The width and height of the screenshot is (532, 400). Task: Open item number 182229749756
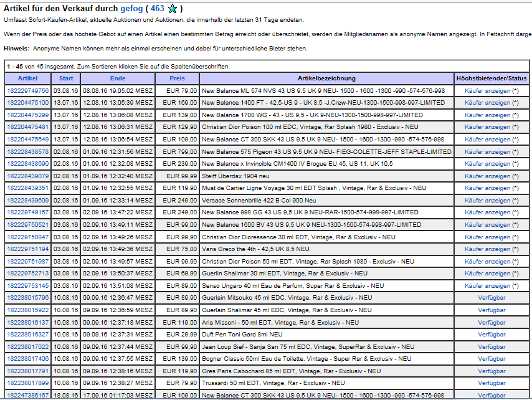click(x=28, y=91)
